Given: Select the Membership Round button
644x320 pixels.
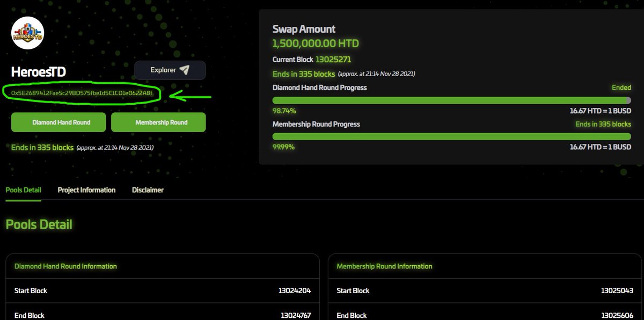Looking at the screenshot, I should 158,122.
